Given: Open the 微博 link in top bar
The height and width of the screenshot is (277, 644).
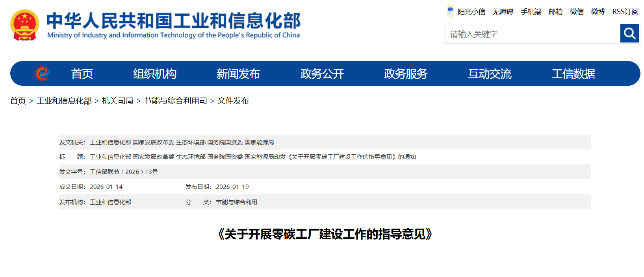Looking at the screenshot, I should [x=598, y=12].
